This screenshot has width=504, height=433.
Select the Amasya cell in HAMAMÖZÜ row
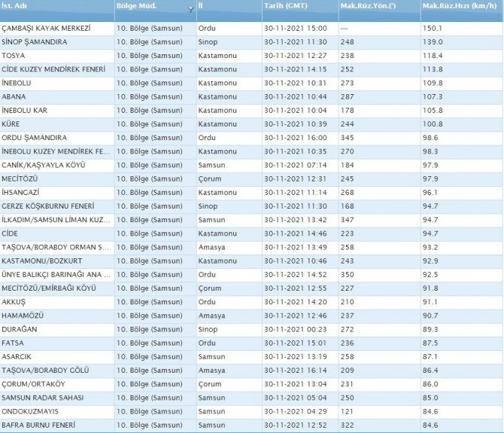pos(211,316)
